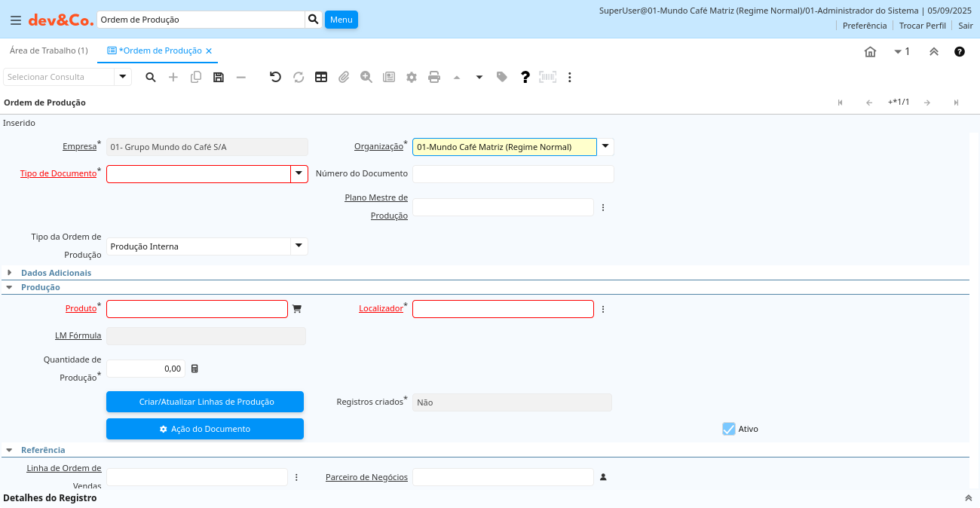
Task: Switch to the Área de Trabalho tab
Action: 48,50
